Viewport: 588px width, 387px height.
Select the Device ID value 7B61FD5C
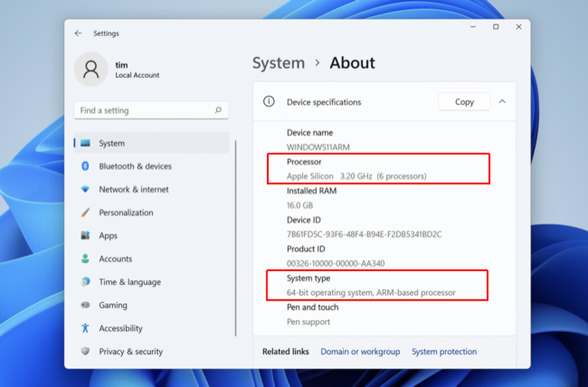[364, 234]
